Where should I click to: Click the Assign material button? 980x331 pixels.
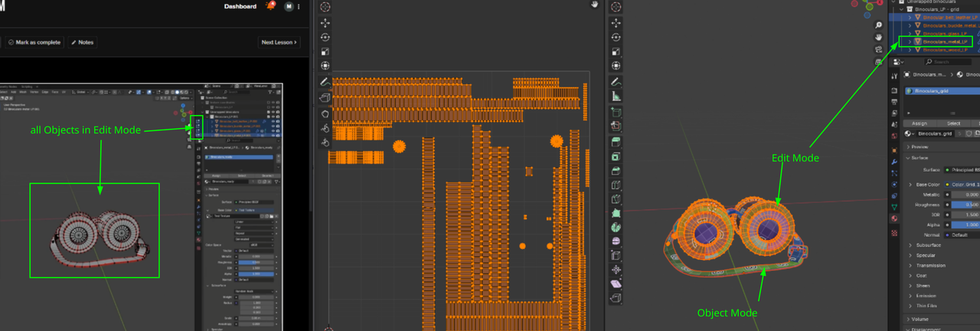[x=919, y=123]
